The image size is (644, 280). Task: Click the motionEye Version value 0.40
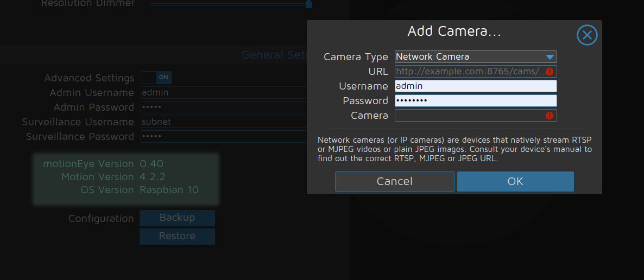(x=151, y=164)
